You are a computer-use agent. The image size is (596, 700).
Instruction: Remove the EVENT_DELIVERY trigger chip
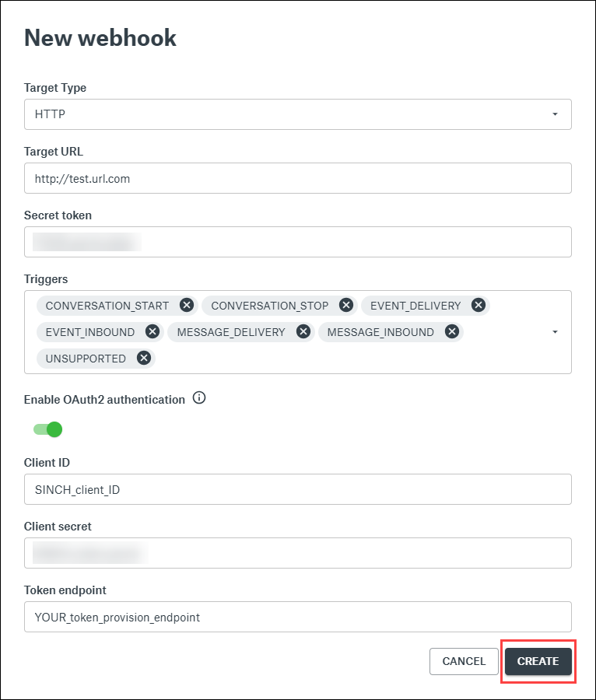(x=479, y=306)
